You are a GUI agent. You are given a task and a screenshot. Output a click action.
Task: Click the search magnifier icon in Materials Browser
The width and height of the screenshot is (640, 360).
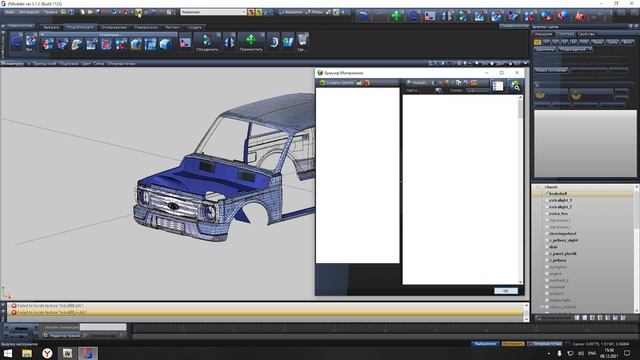(x=516, y=86)
